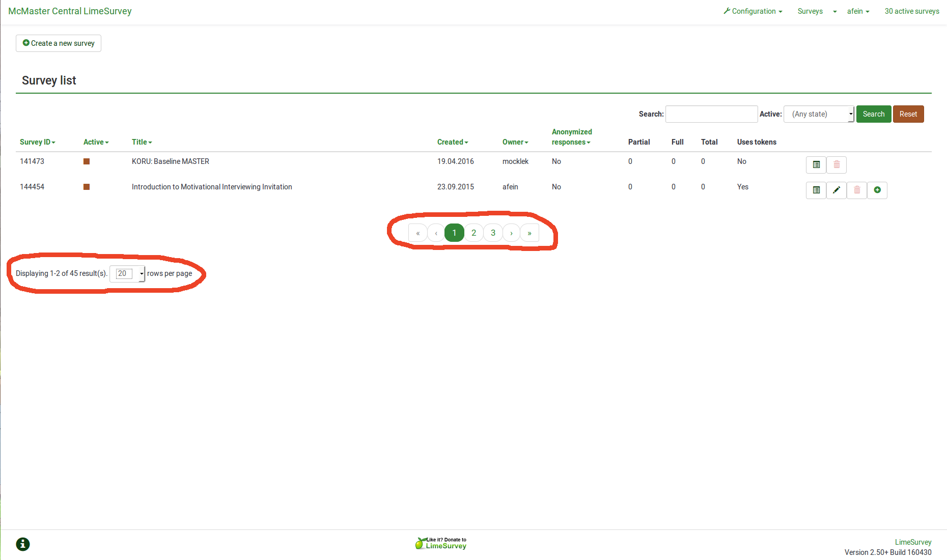The height and width of the screenshot is (560, 947).
Task: Sort the list by Created date
Action: [453, 142]
